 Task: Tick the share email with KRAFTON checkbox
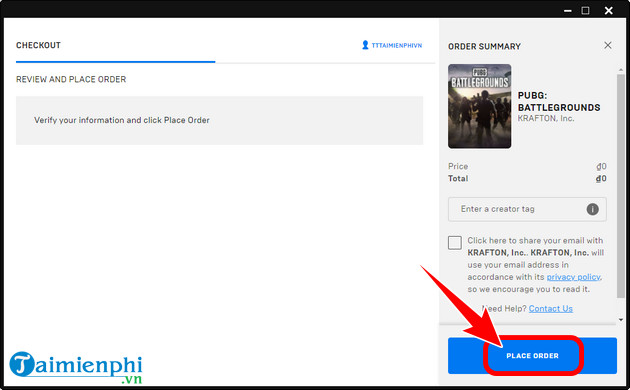point(454,243)
